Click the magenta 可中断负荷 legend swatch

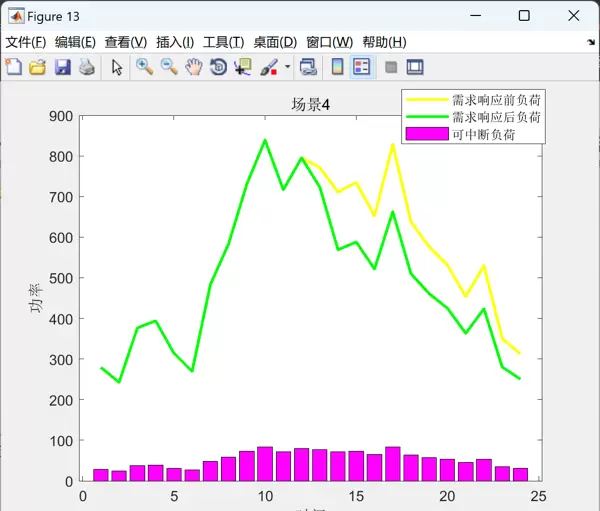point(427,133)
